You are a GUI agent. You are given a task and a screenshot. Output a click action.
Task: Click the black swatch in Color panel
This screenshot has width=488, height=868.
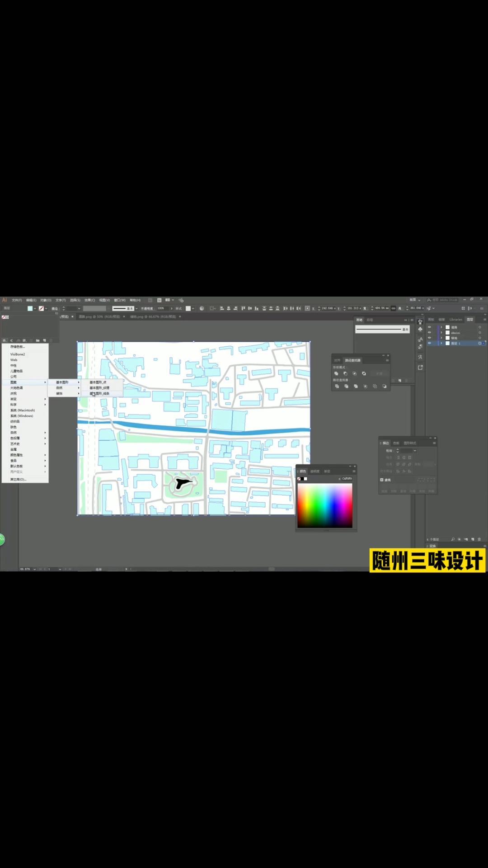pyautogui.click(x=302, y=479)
